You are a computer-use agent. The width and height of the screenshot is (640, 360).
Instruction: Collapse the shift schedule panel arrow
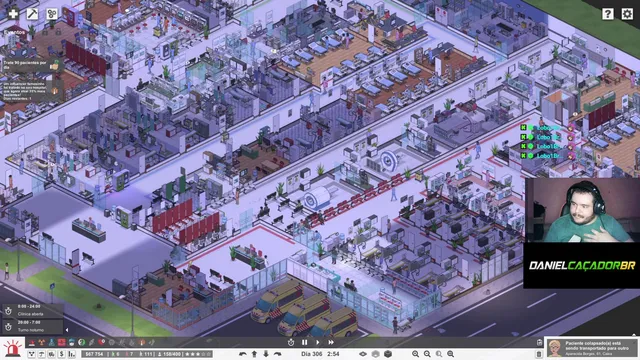click(67, 330)
